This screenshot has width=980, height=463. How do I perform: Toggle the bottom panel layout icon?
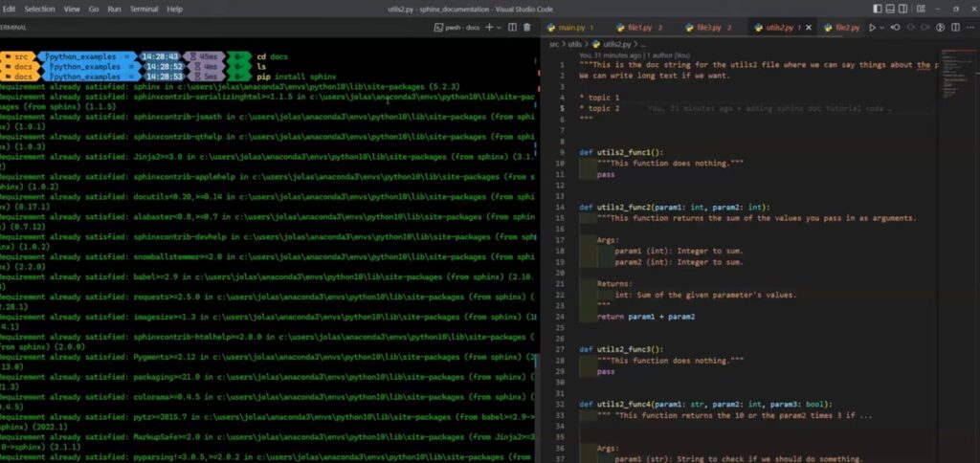(890, 9)
